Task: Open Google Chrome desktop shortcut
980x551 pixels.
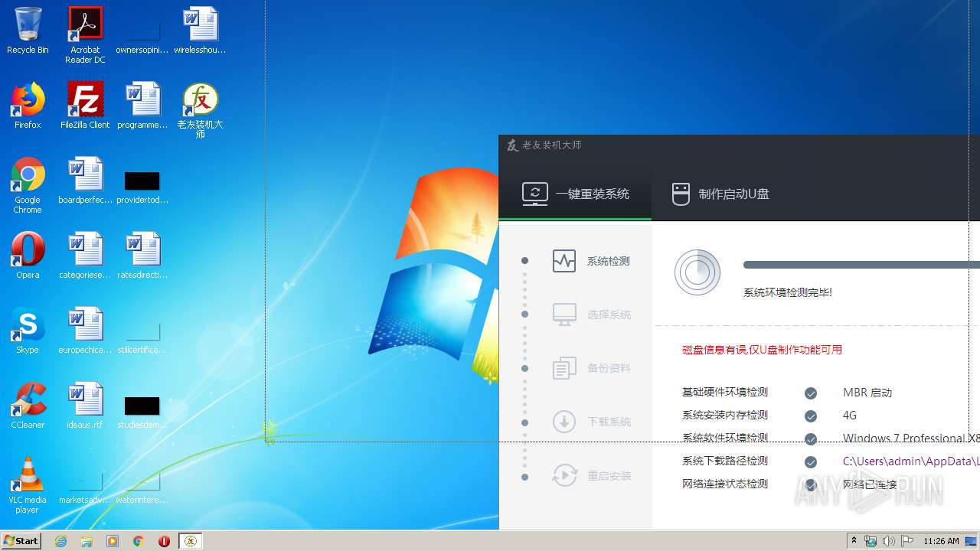Action: [x=28, y=185]
